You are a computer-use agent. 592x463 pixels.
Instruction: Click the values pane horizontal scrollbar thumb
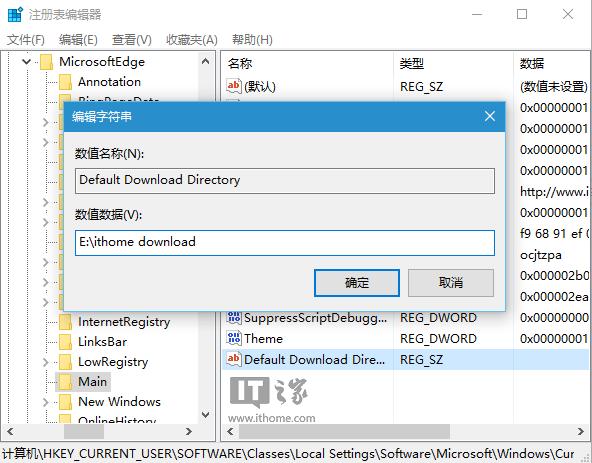(x=344, y=431)
